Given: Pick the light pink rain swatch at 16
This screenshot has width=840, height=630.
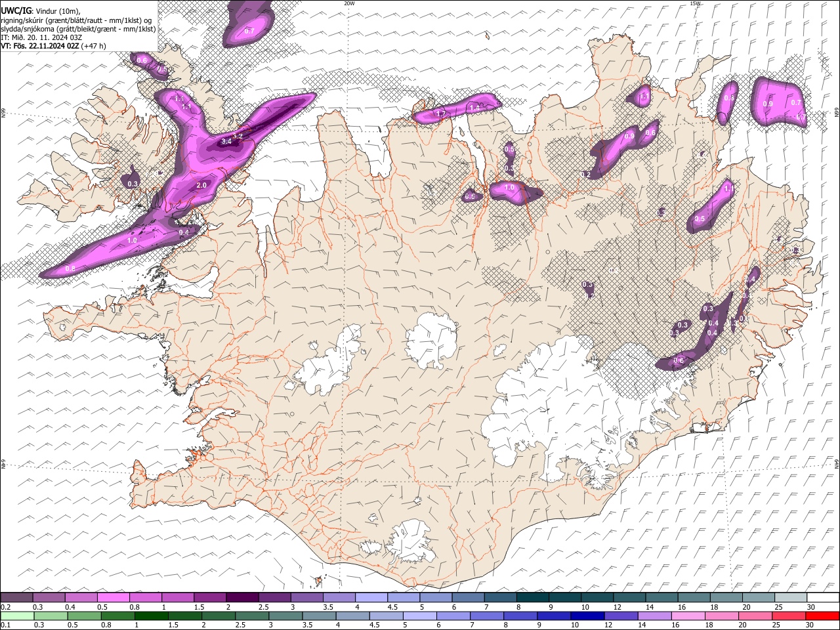Looking at the screenshot, I should [x=687, y=616].
